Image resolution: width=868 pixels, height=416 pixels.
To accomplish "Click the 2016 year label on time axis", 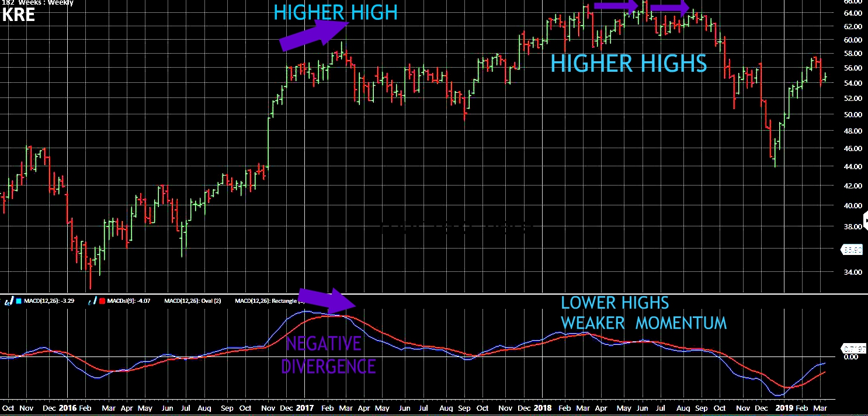I will click(68, 408).
